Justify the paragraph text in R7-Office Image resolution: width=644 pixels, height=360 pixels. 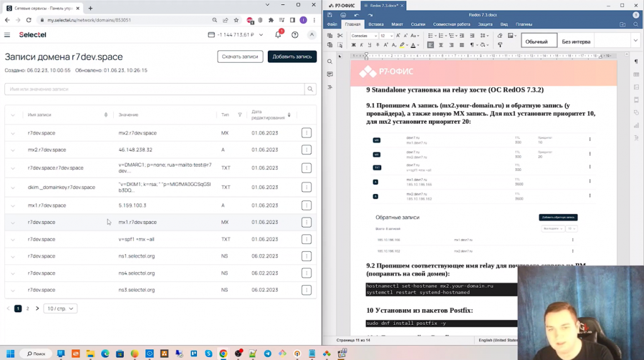[x=462, y=45]
